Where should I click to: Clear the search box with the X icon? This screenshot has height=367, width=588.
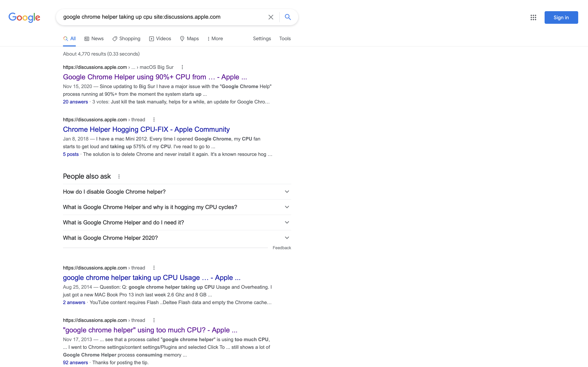(x=271, y=17)
